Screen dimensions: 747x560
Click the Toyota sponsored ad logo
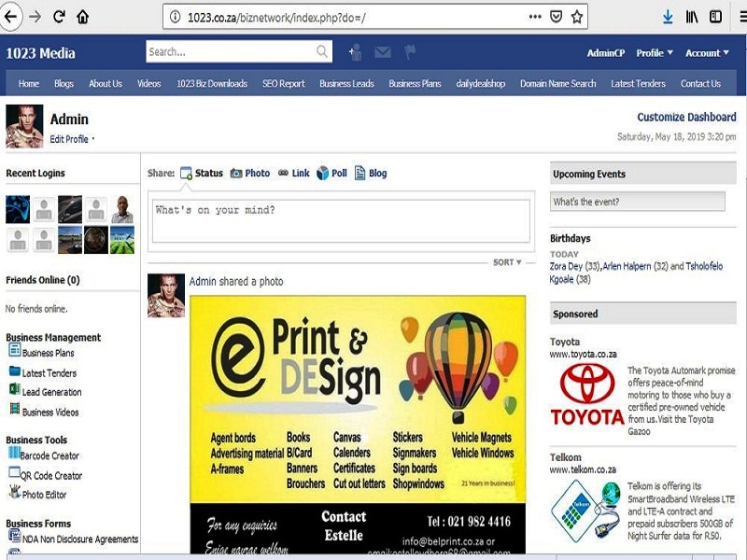click(586, 394)
